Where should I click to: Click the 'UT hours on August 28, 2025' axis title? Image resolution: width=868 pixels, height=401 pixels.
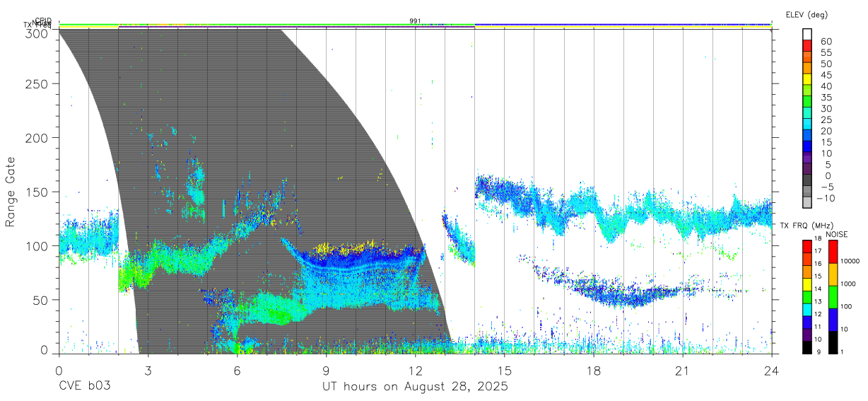(x=415, y=388)
